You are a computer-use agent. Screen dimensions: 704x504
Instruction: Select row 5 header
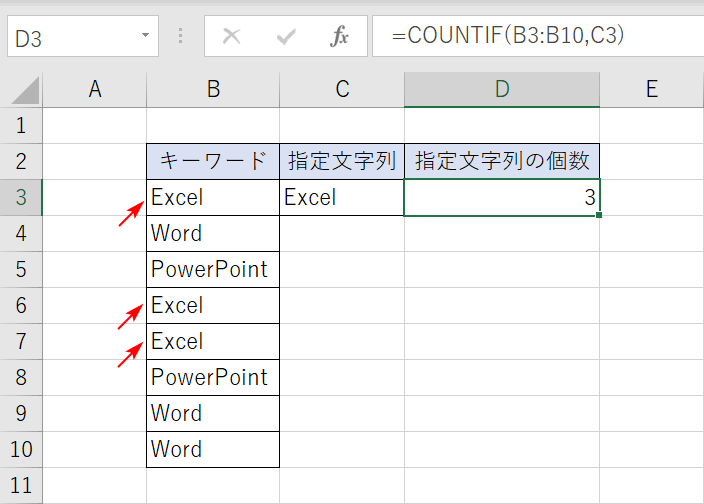[21, 269]
